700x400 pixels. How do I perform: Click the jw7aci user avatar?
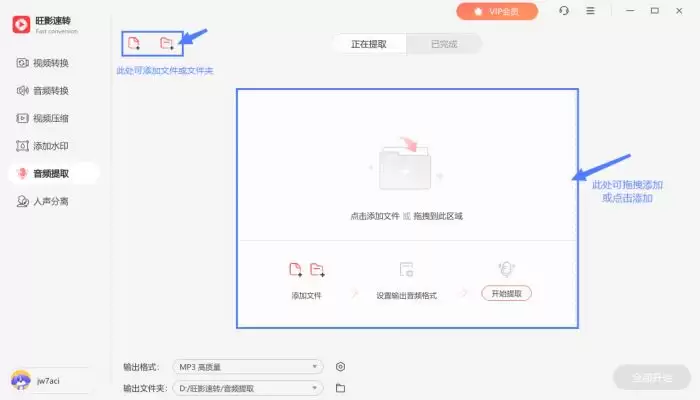(x=20, y=380)
